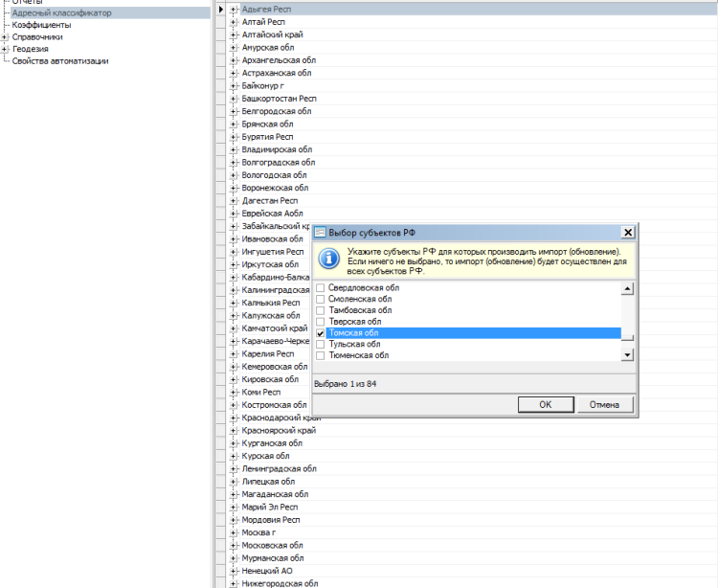The width and height of the screenshot is (718, 588).
Task: Enable the Тульская обл checkbox
Action: click(321, 344)
